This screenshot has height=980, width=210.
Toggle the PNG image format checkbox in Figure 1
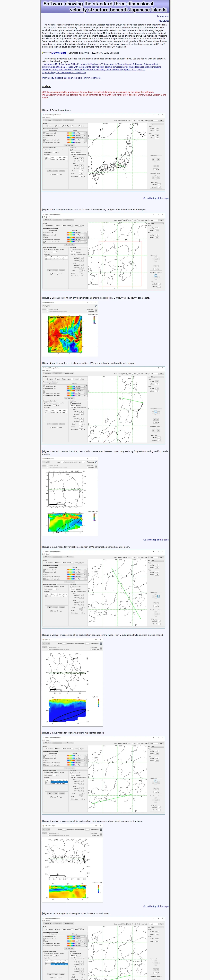[x=122, y=121]
